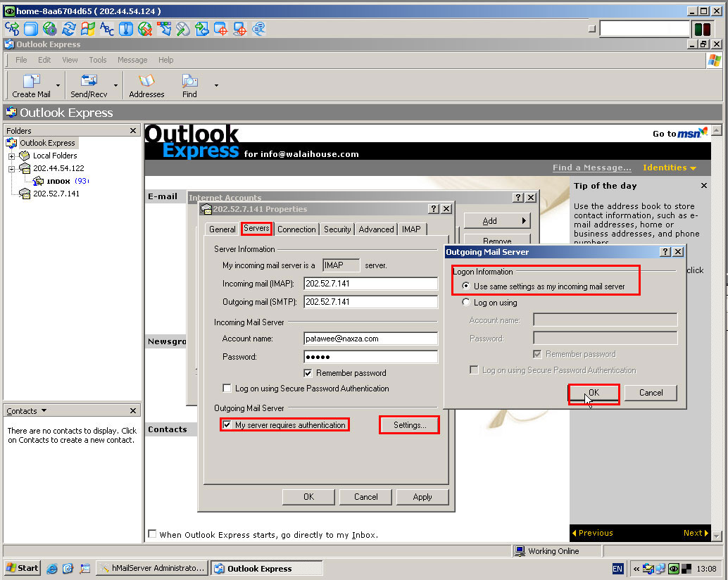The width and height of the screenshot is (728, 580).
Task: Click the EN language indicator
Action: [x=617, y=569]
